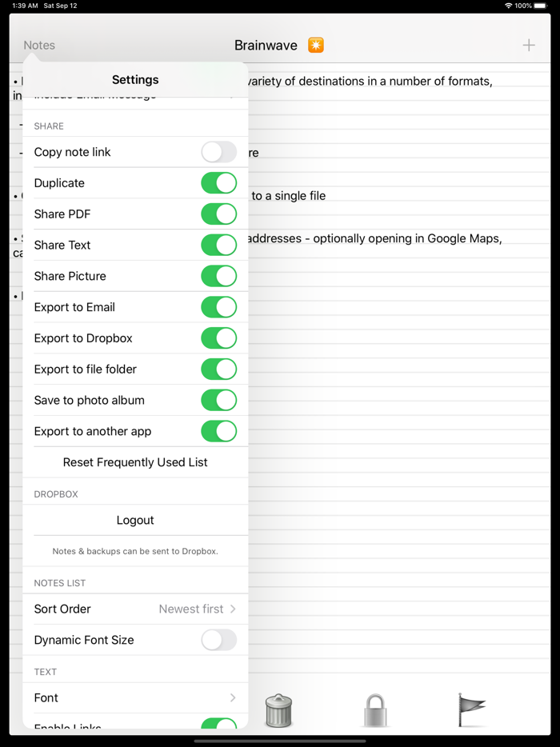The width and height of the screenshot is (560, 747).
Task: Tap note text mentioning Google Maps
Action: pos(374,238)
